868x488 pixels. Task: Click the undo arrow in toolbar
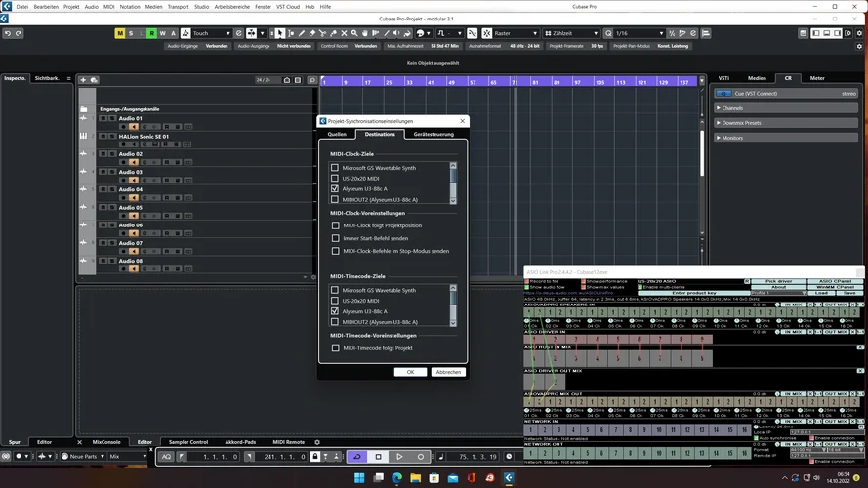(x=7, y=33)
